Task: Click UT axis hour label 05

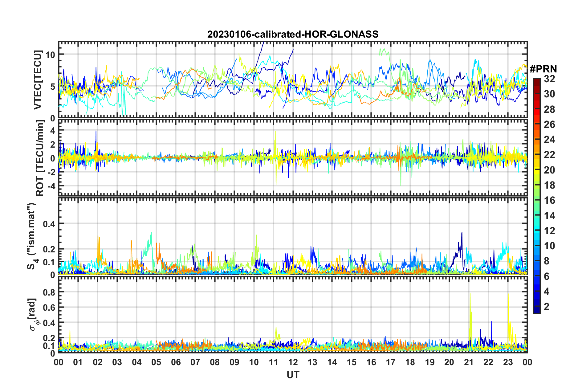Action: click(156, 362)
